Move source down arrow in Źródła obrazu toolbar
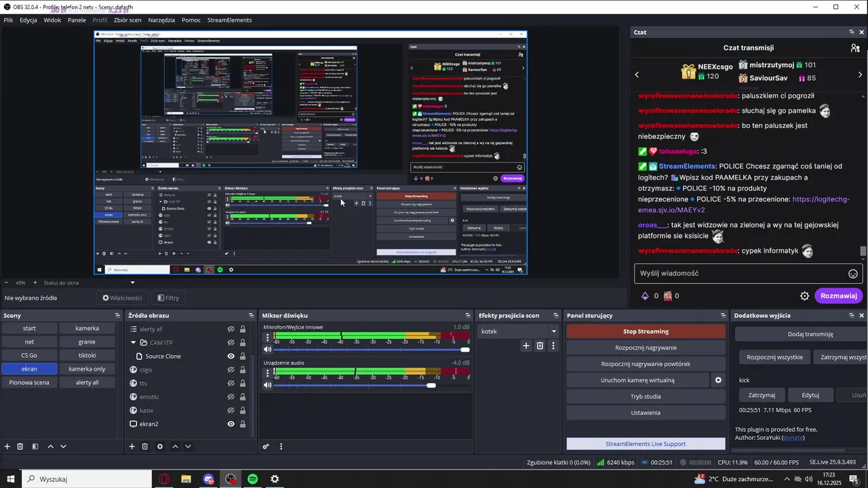The height and width of the screenshot is (488, 868). coord(188,447)
